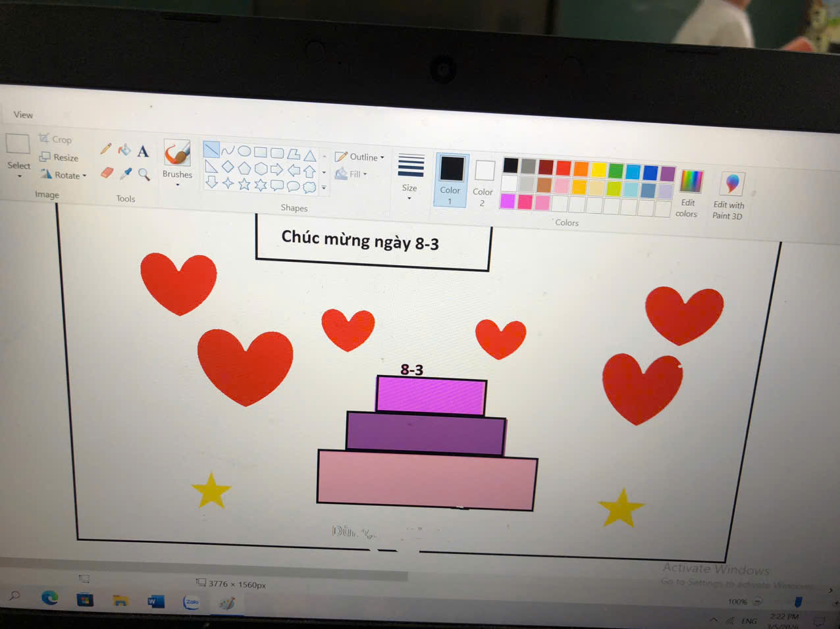Image resolution: width=840 pixels, height=629 pixels.
Task: Open the Size thickness dropdown
Action: coord(410,176)
